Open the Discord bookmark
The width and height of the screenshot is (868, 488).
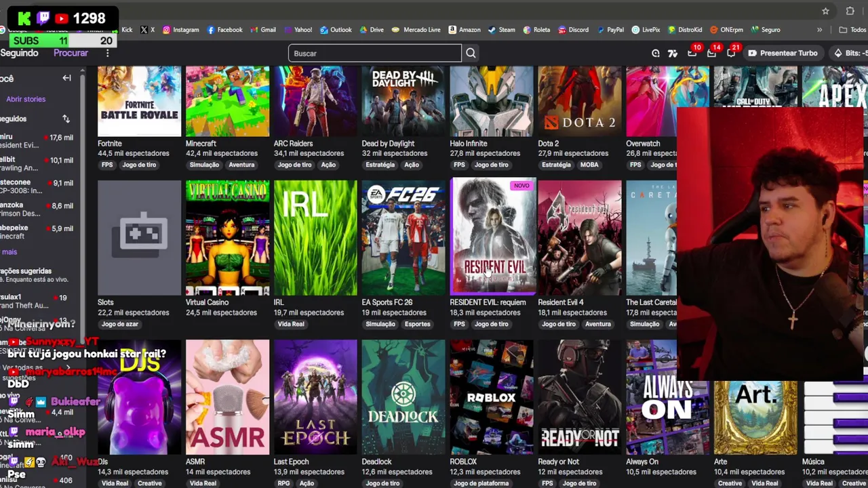coord(573,30)
